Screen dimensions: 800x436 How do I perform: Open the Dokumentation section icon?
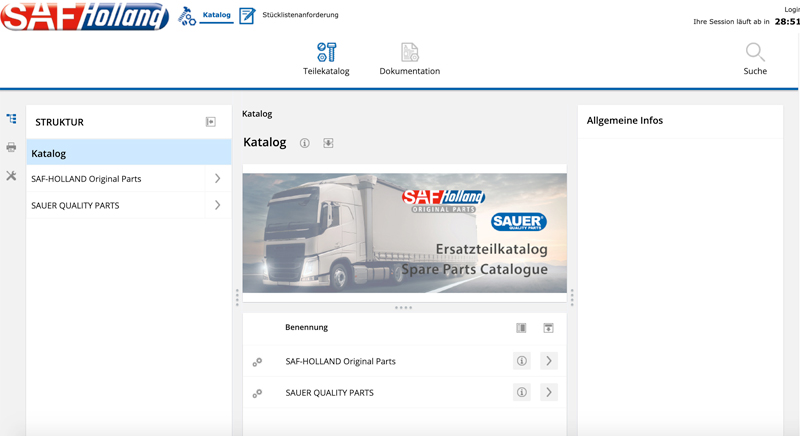click(x=409, y=52)
